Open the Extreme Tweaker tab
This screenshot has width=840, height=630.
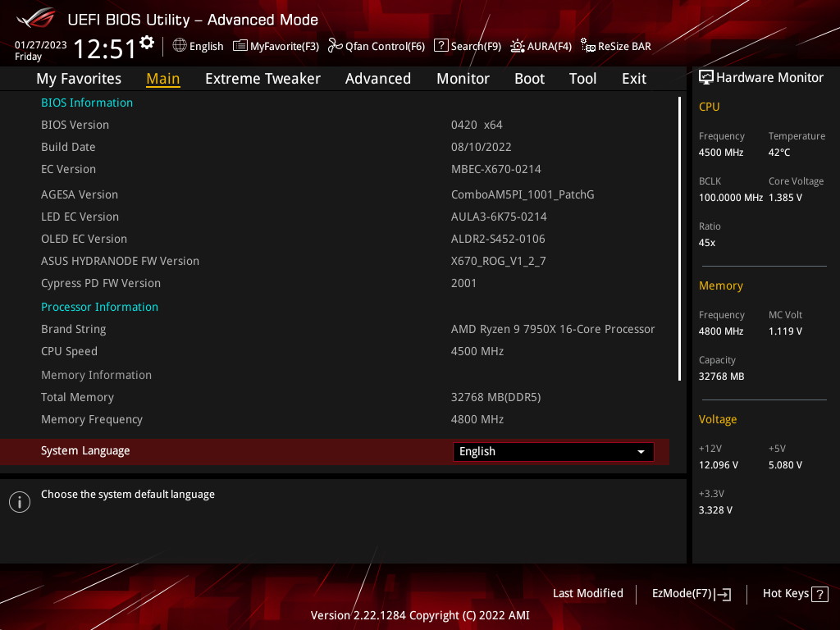[262, 79]
